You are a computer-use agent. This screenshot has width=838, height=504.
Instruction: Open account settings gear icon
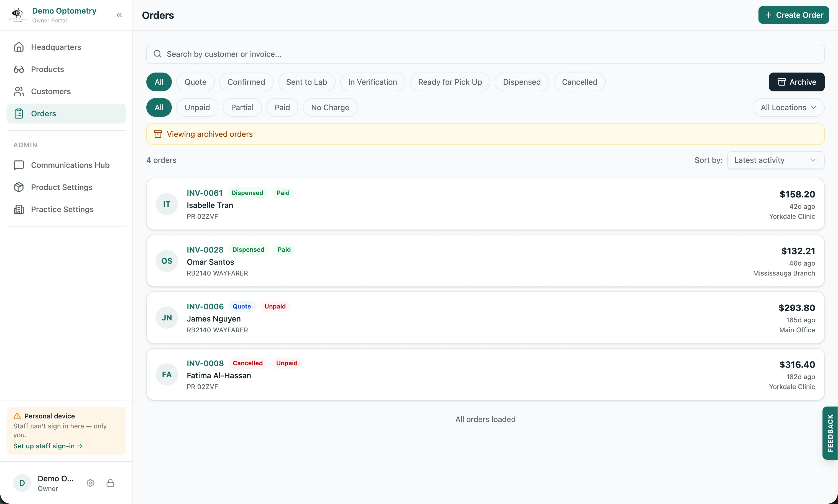pyautogui.click(x=90, y=483)
